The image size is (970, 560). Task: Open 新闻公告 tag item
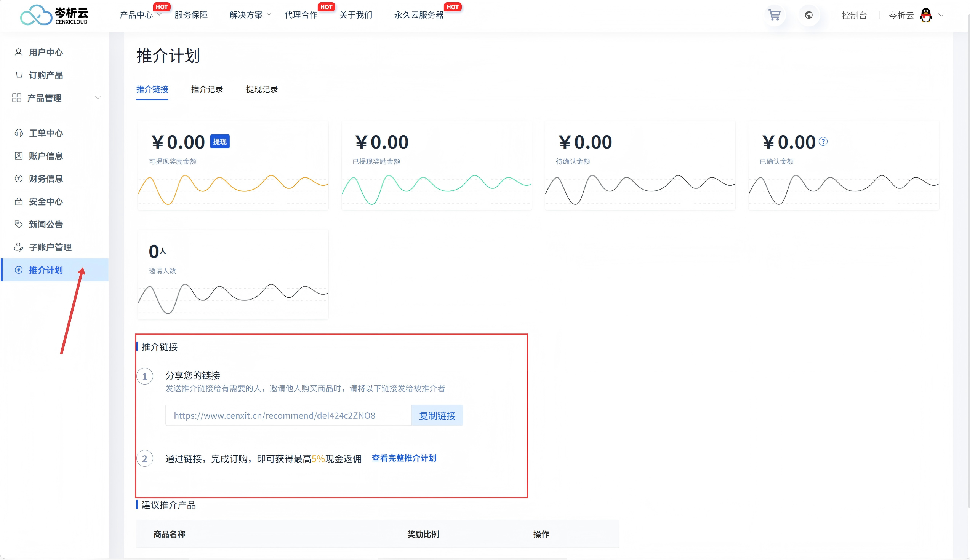point(45,224)
